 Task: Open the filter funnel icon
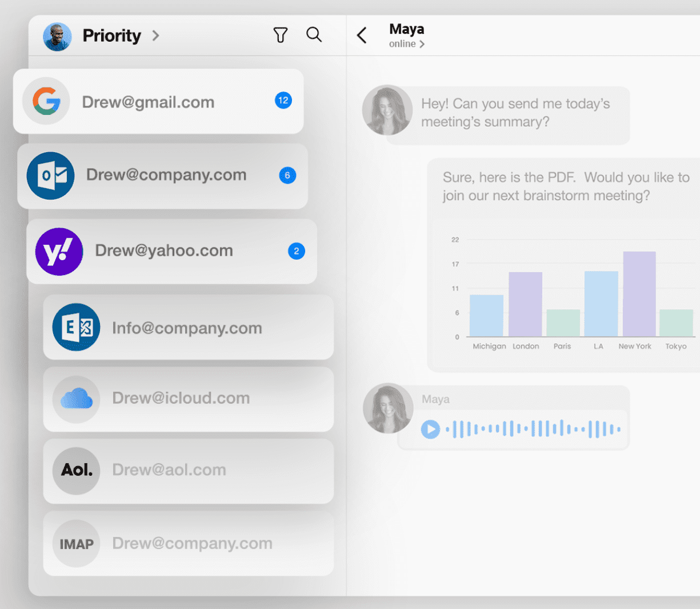click(280, 35)
